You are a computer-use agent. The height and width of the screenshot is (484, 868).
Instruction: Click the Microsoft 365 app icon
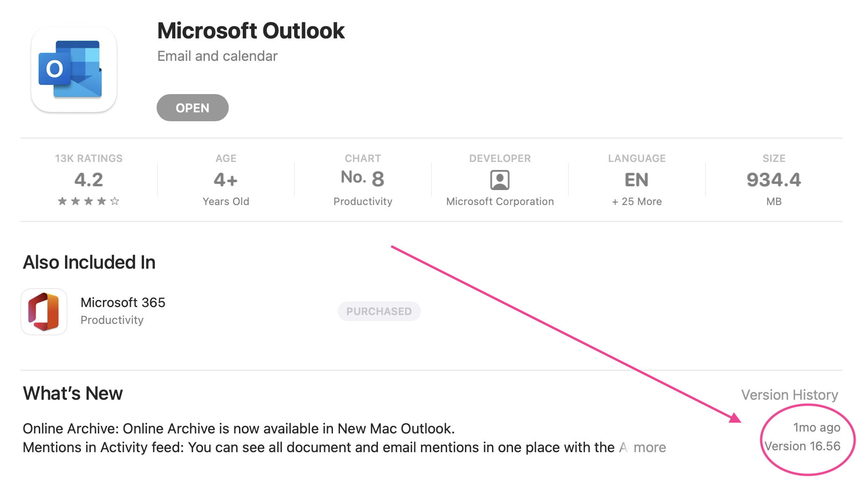coord(44,312)
